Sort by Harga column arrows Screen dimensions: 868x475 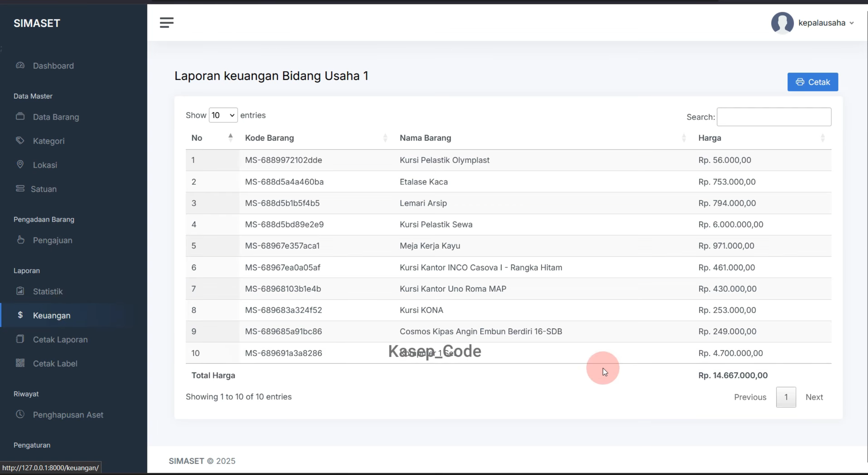pyautogui.click(x=822, y=138)
